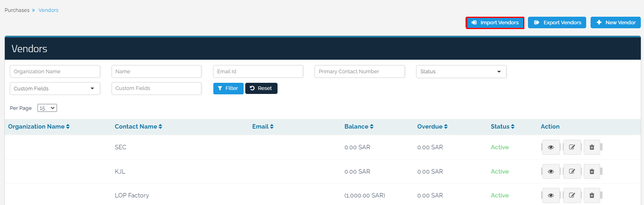Open LOP Factory vendor view icon
The height and width of the screenshot is (205, 644).
(551, 195)
